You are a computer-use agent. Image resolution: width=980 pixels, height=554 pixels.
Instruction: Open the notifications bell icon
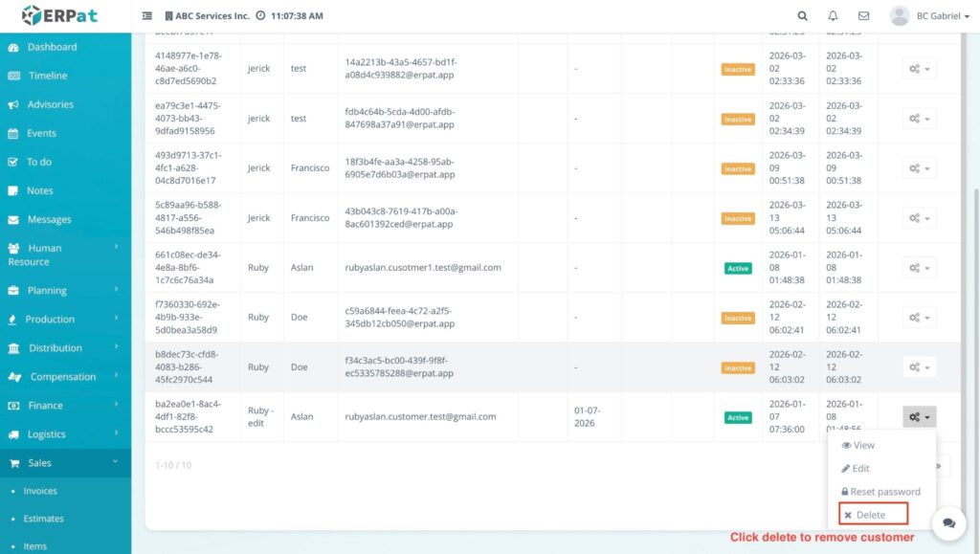point(833,16)
